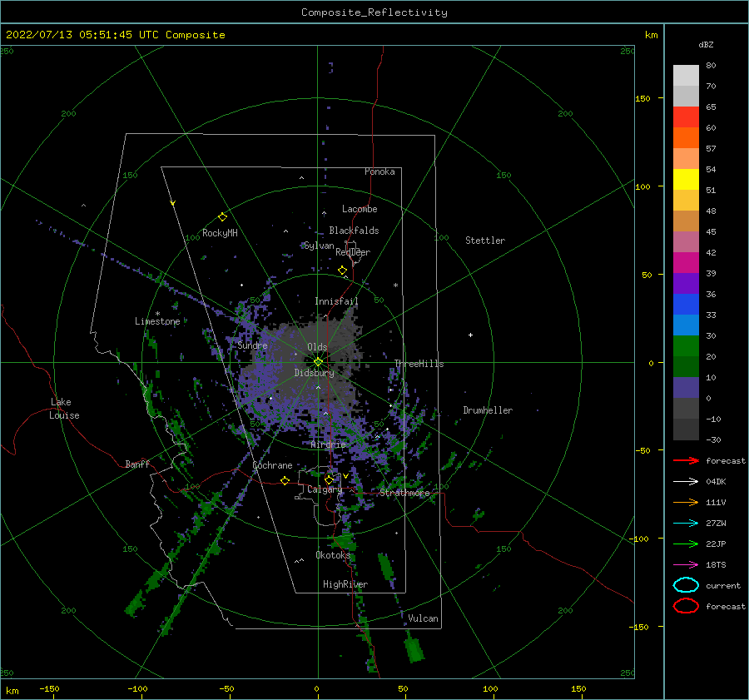Click the Okotoks city label
Viewport: 749px width, 700px height.
click(333, 554)
